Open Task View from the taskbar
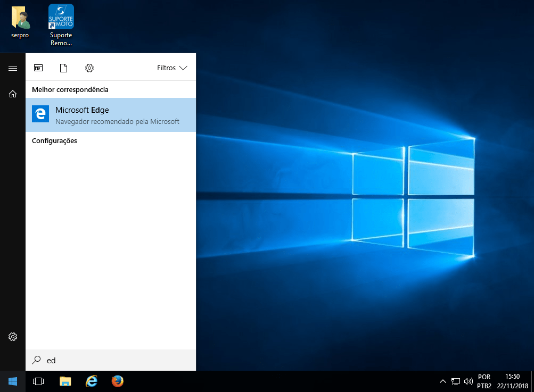The image size is (534, 392). click(38, 381)
